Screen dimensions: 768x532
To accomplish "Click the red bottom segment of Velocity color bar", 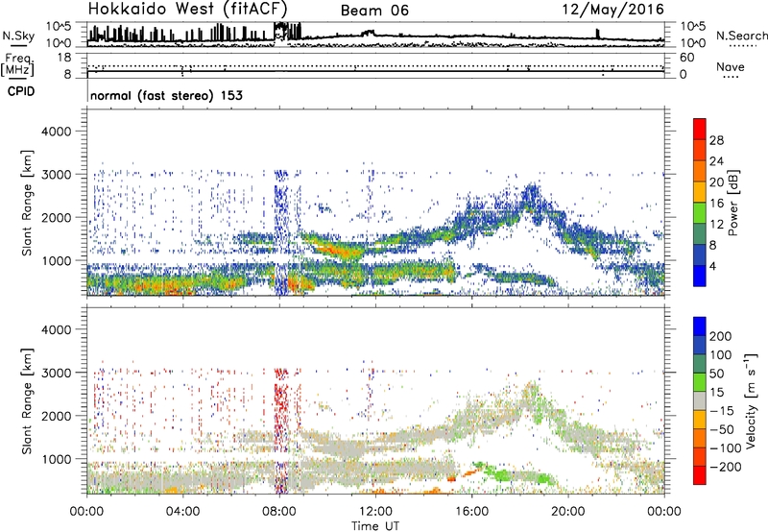I will [x=700, y=475].
